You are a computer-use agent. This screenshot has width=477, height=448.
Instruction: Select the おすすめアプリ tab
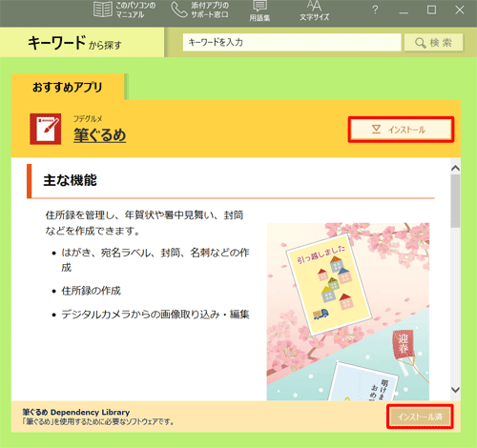[x=68, y=87]
